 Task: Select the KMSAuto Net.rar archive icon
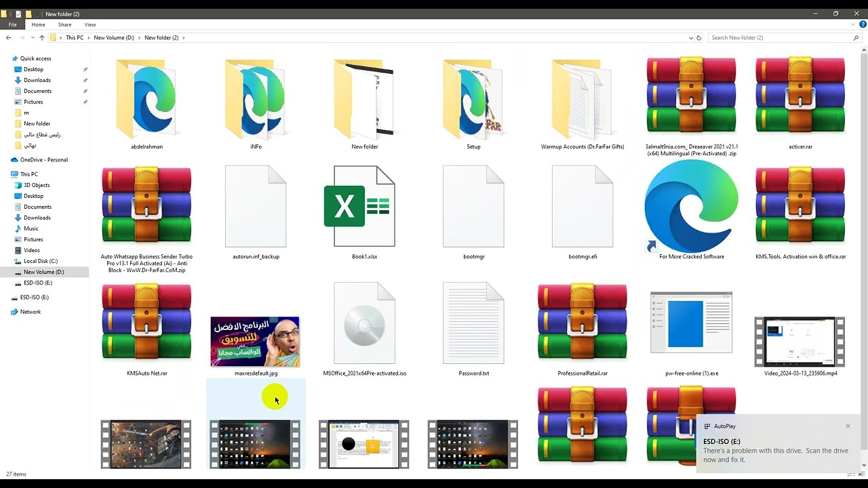tap(146, 322)
